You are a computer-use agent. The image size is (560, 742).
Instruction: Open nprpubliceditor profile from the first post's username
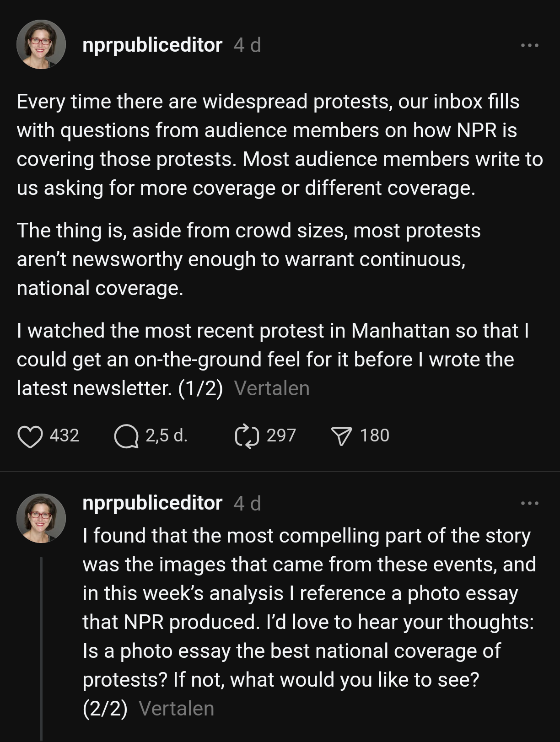[152, 45]
